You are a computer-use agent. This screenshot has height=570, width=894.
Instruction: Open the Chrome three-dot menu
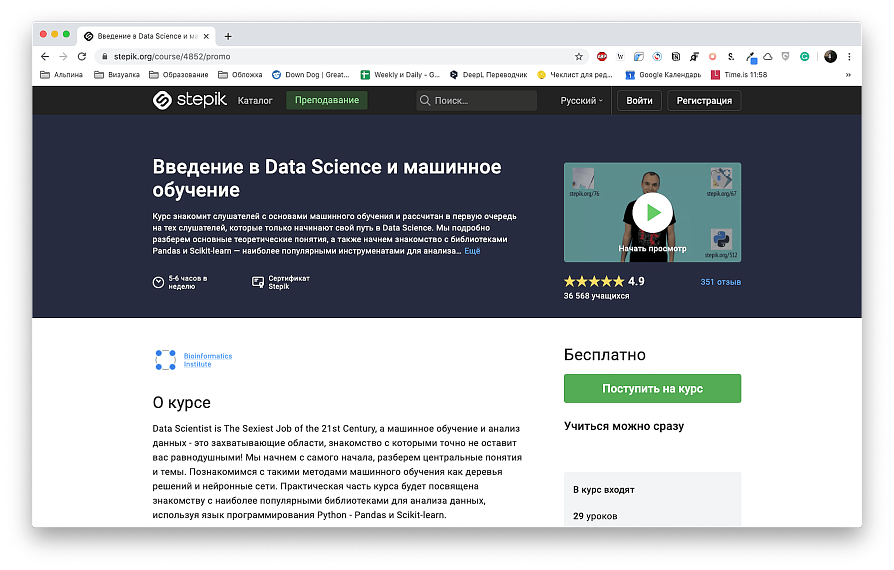[849, 56]
